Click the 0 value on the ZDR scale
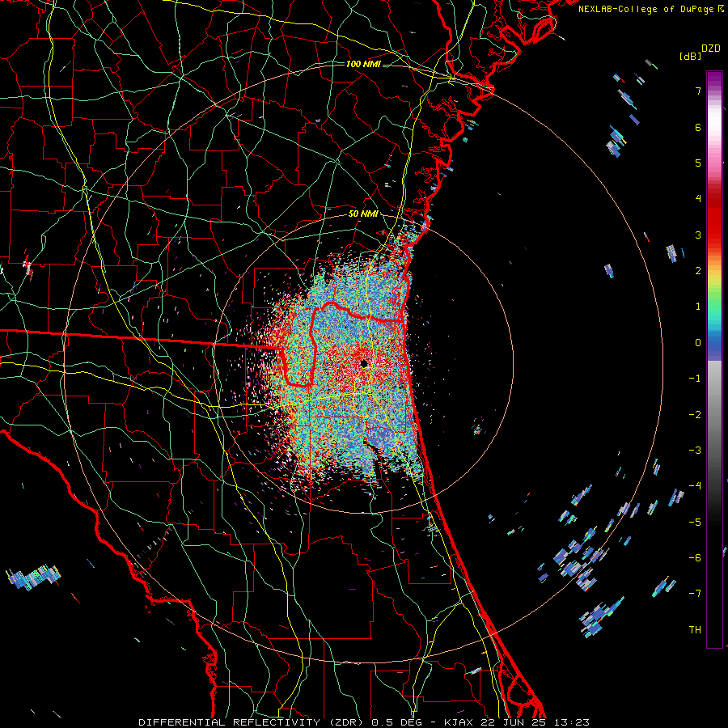Viewport: 728px width, 728px height. [x=698, y=343]
